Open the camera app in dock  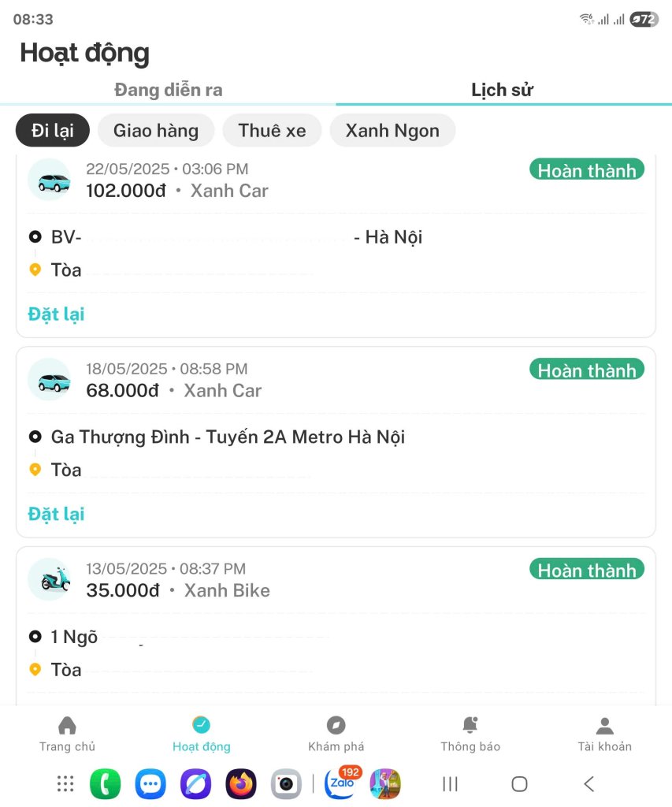click(286, 784)
